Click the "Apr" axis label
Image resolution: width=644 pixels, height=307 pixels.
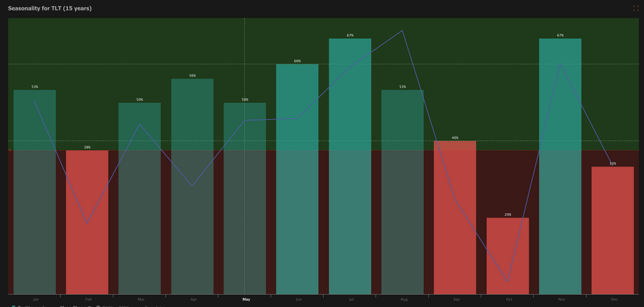[x=193, y=300]
